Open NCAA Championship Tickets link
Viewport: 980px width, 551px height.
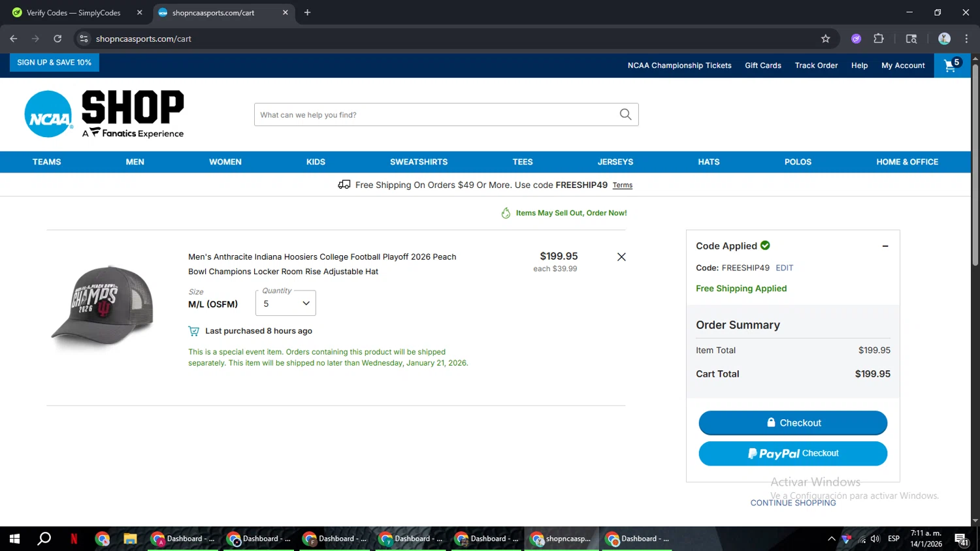(x=679, y=65)
